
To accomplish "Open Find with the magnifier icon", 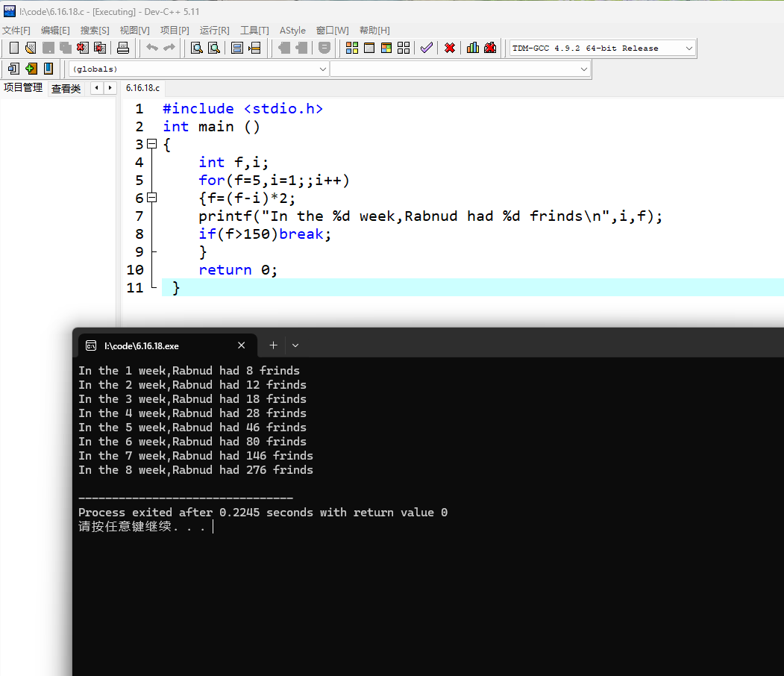I will point(197,48).
